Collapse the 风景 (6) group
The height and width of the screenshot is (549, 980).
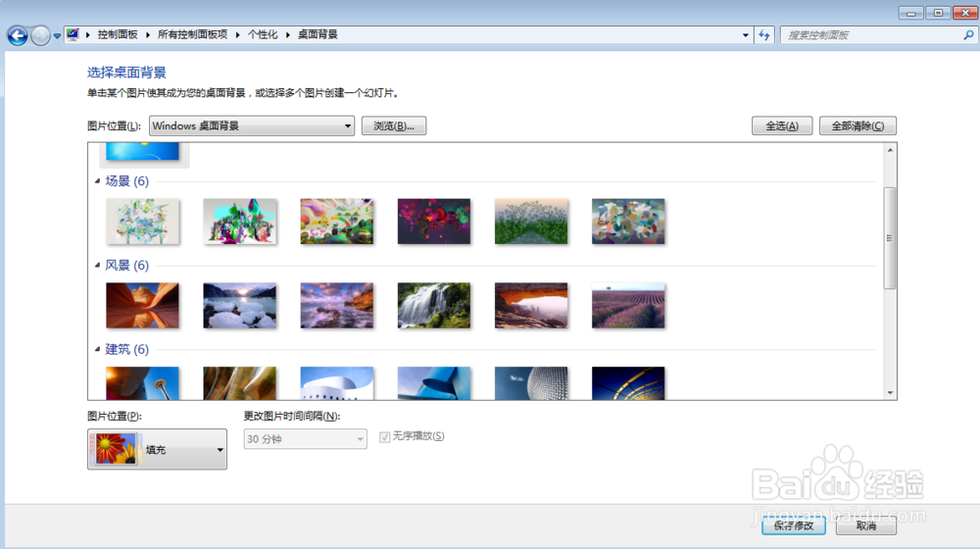[97, 265]
